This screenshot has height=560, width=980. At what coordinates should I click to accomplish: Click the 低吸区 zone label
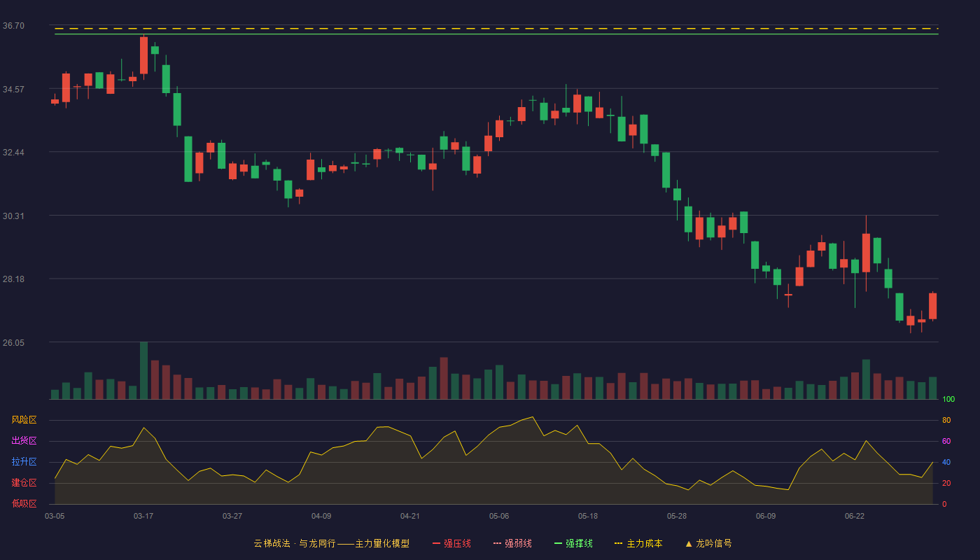tap(24, 504)
